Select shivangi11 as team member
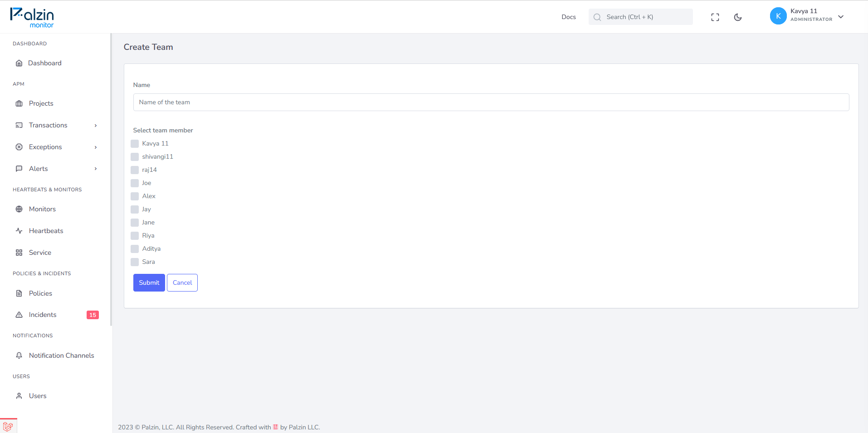The height and width of the screenshot is (433, 868). pyautogui.click(x=135, y=157)
